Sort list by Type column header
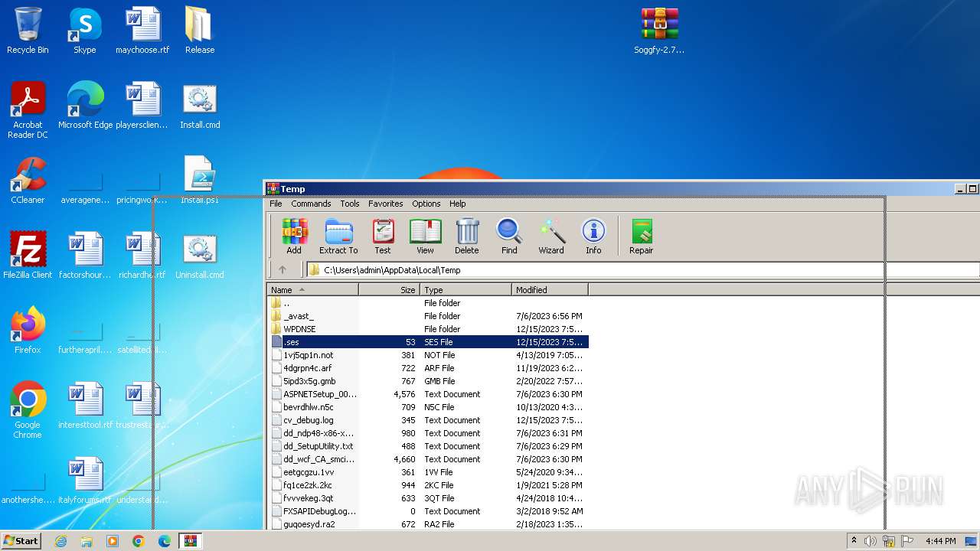The width and height of the screenshot is (980, 551). 465,290
